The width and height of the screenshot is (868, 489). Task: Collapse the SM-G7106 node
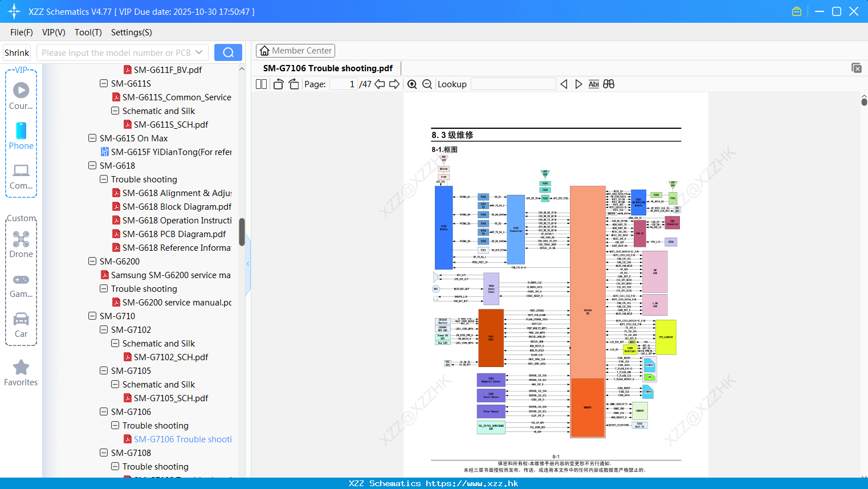104,411
